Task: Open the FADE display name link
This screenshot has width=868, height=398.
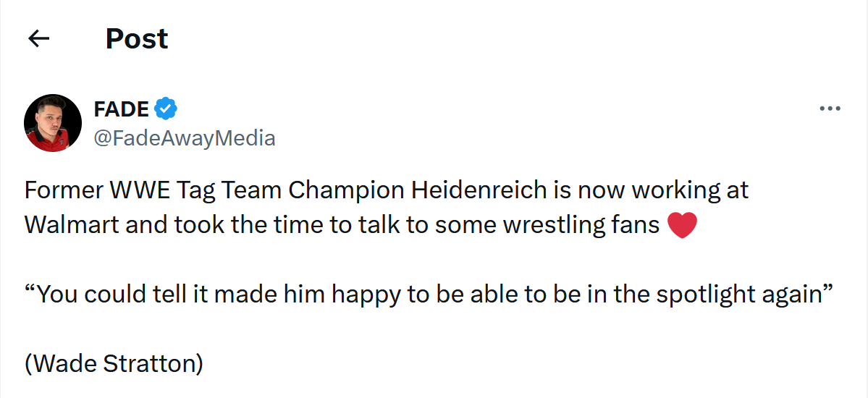Action: point(122,109)
